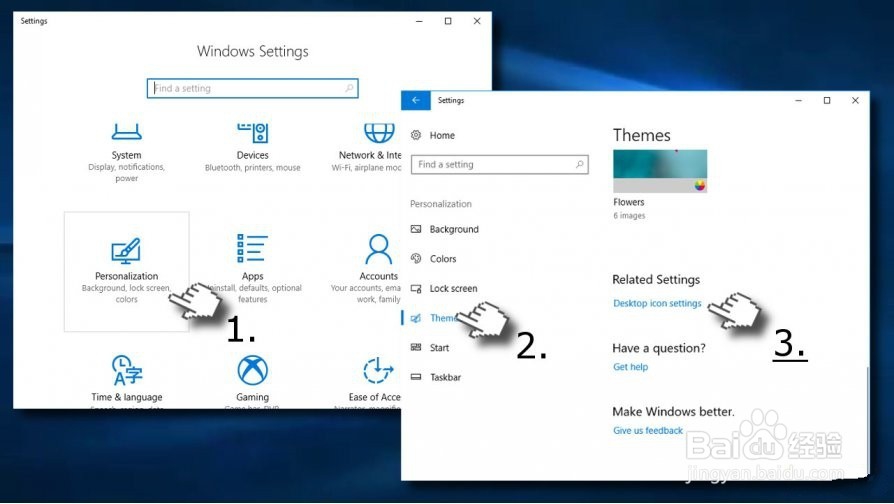Click the Background picture icon

416,229
